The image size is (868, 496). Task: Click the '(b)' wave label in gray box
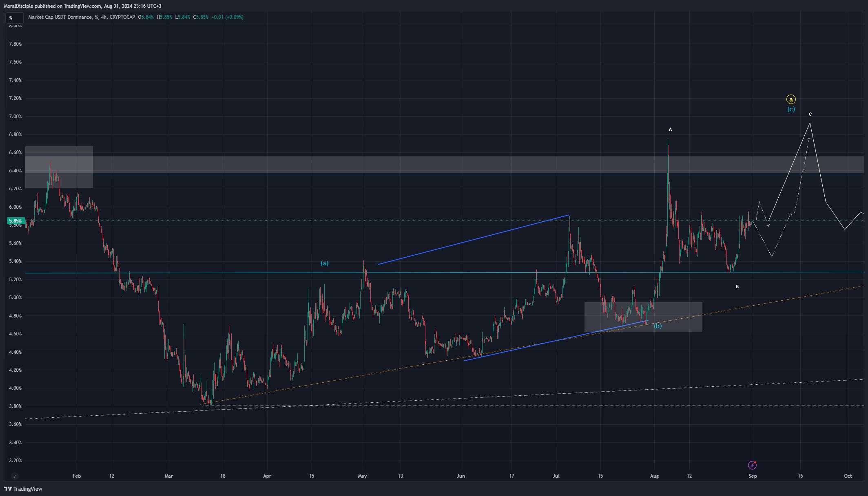click(x=658, y=326)
